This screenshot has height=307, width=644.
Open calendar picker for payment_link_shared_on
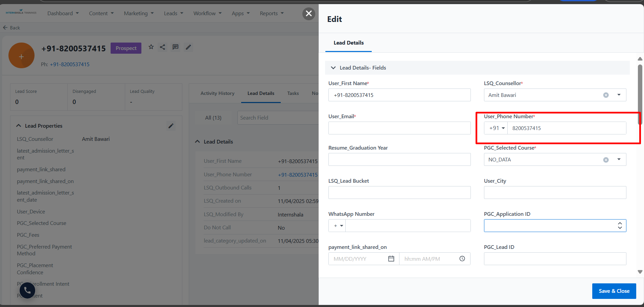click(391, 259)
